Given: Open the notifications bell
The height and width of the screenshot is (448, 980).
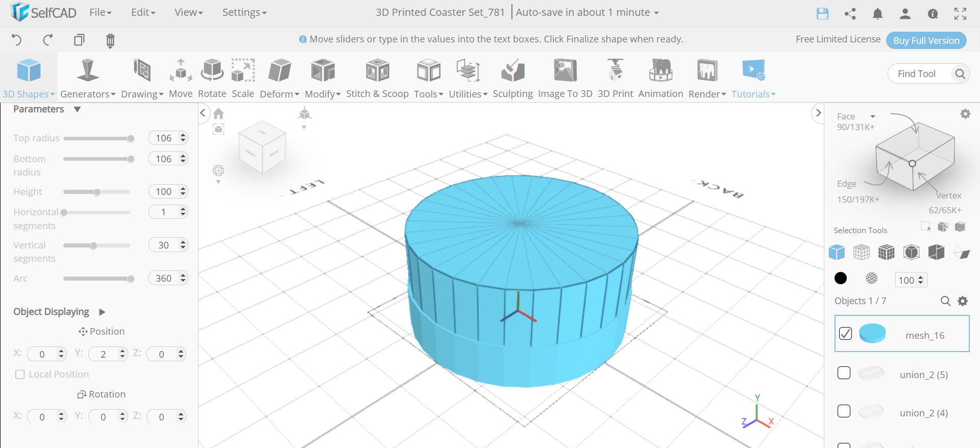Looking at the screenshot, I should point(877,14).
